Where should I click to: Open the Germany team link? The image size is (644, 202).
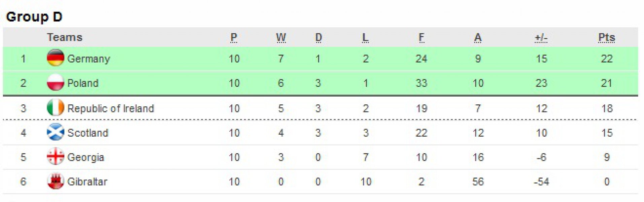coord(89,59)
